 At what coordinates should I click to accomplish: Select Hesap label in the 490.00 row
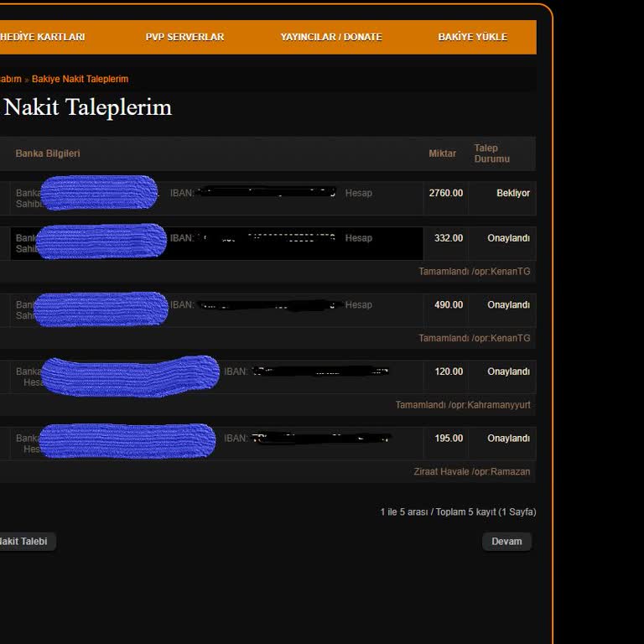point(359,304)
